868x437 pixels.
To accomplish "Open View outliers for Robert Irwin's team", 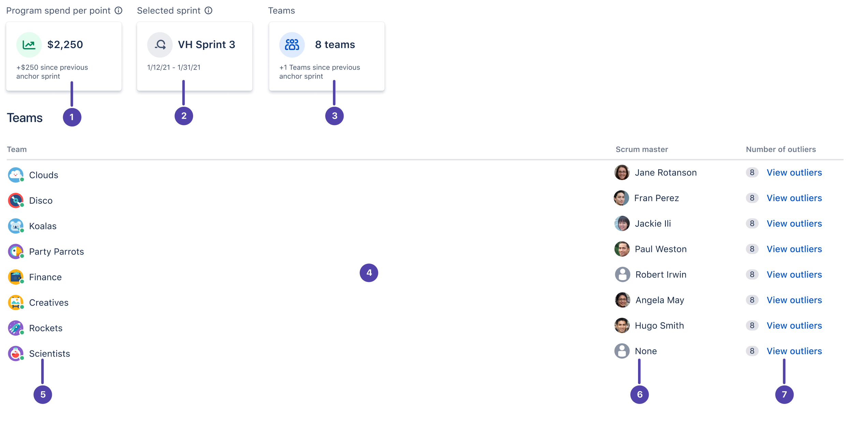I will [x=794, y=274].
